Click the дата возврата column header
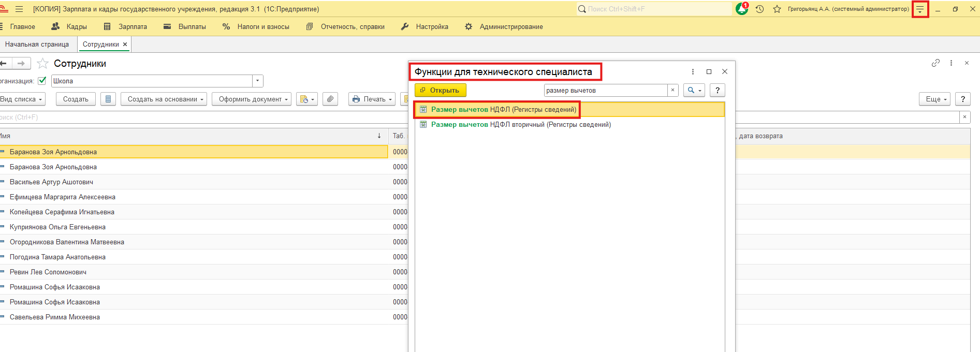This screenshot has width=980, height=352. click(760, 136)
